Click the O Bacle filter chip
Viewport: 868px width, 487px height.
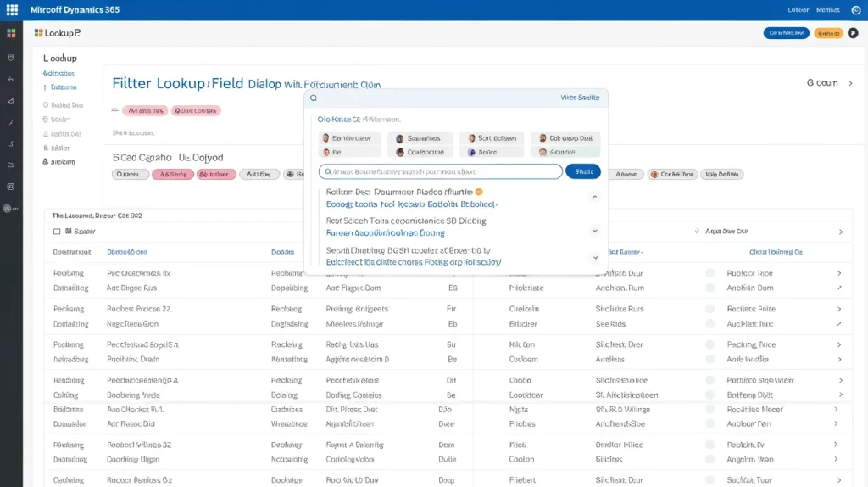point(130,174)
